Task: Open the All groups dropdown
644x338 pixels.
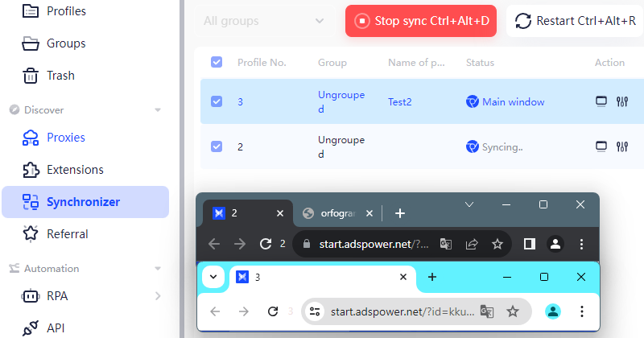Action: click(265, 21)
